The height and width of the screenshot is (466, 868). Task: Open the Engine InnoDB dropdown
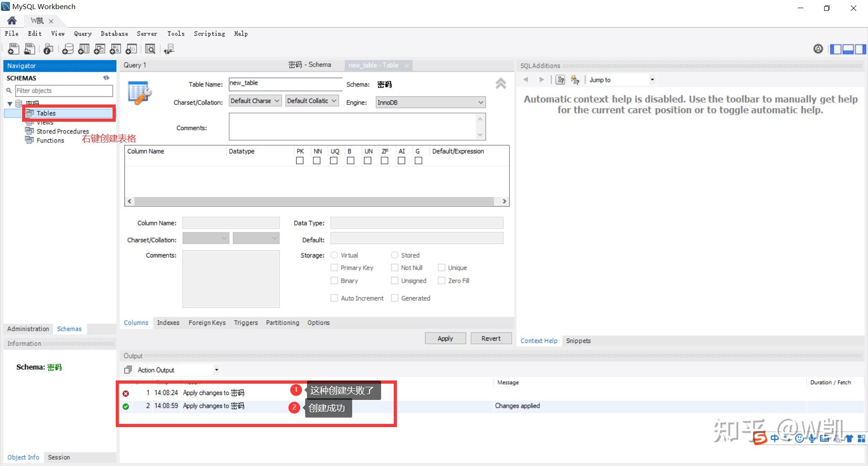430,102
